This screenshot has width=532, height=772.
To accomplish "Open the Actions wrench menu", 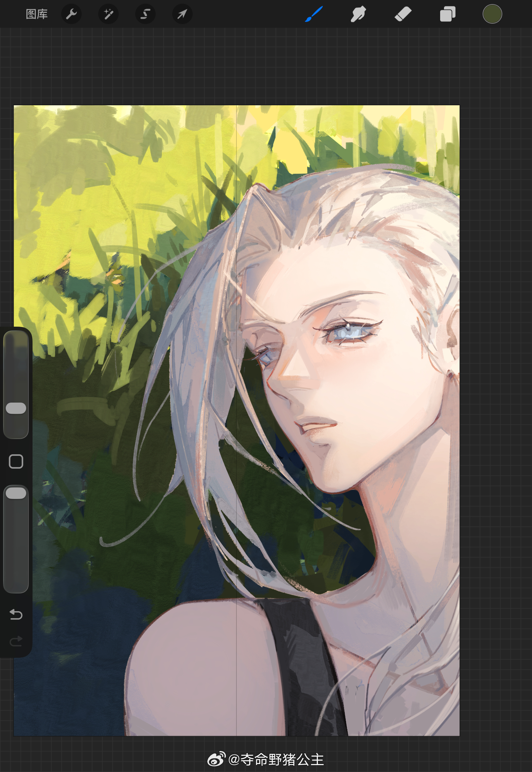I will [71, 14].
